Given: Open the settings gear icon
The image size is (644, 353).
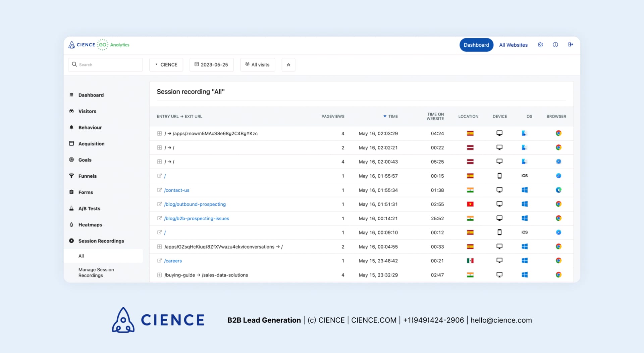Looking at the screenshot, I should 540,45.
